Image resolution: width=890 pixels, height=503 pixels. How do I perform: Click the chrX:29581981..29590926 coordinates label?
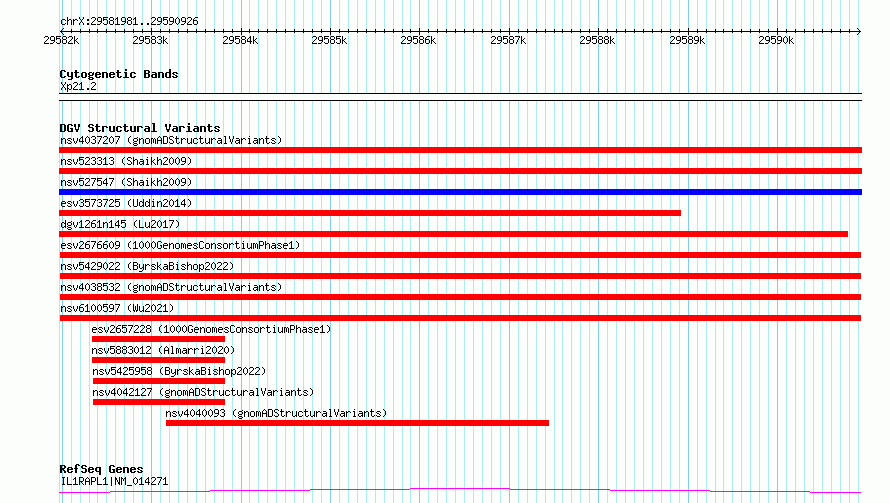129,22
